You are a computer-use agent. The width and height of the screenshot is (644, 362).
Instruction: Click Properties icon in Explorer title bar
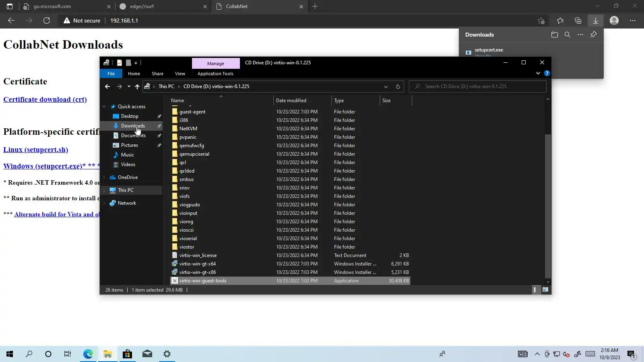pyautogui.click(x=120, y=63)
